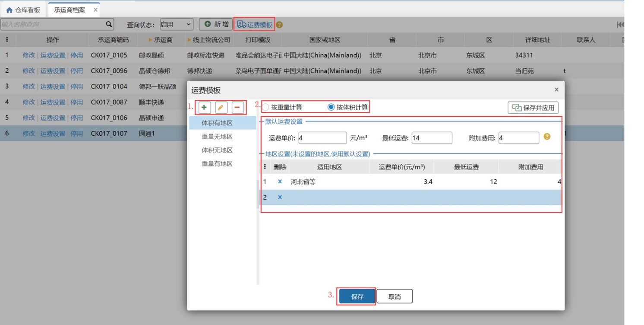The height and width of the screenshot is (325, 644).
Task: Close the 运费模板 dialog with X
Action: pyautogui.click(x=556, y=89)
